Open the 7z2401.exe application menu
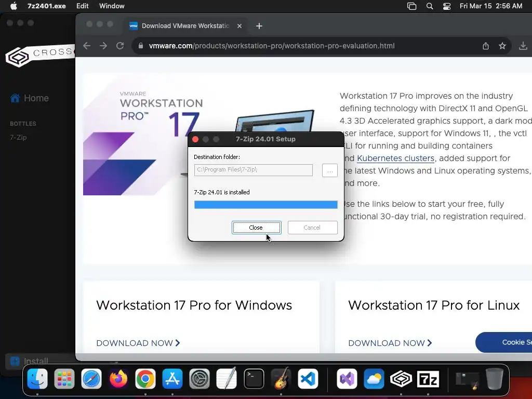 click(x=47, y=6)
